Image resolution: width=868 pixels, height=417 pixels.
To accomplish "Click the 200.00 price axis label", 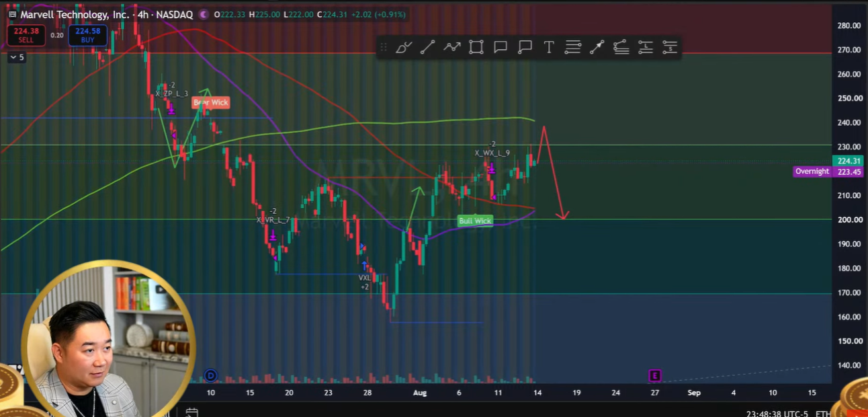I will (x=849, y=220).
